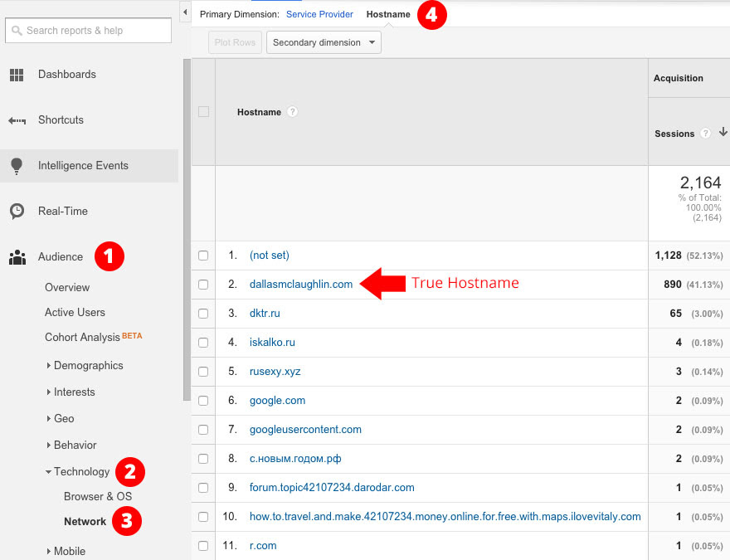The image size is (730, 560).
Task: Open the Dashboards panel icon
Action: (x=17, y=74)
